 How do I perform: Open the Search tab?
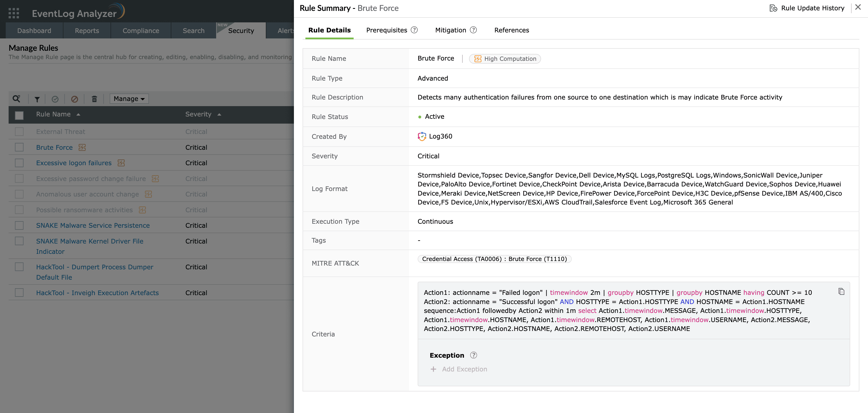pos(193,31)
